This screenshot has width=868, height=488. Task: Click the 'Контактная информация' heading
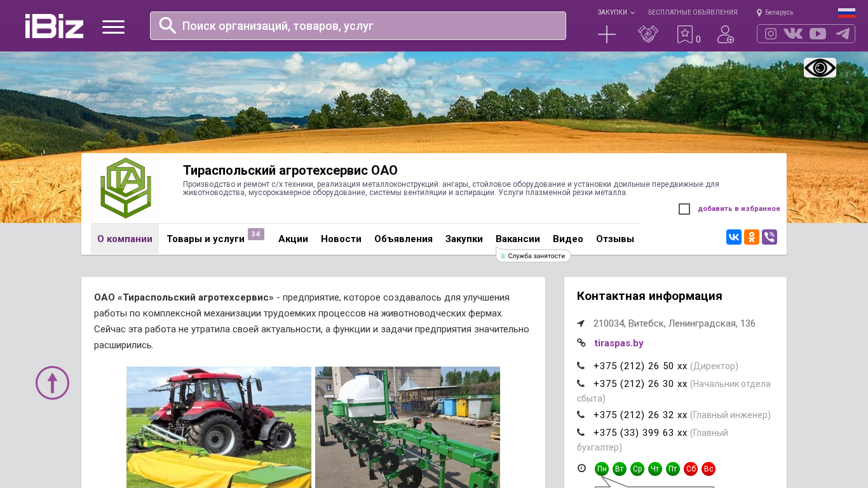pyautogui.click(x=649, y=296)
